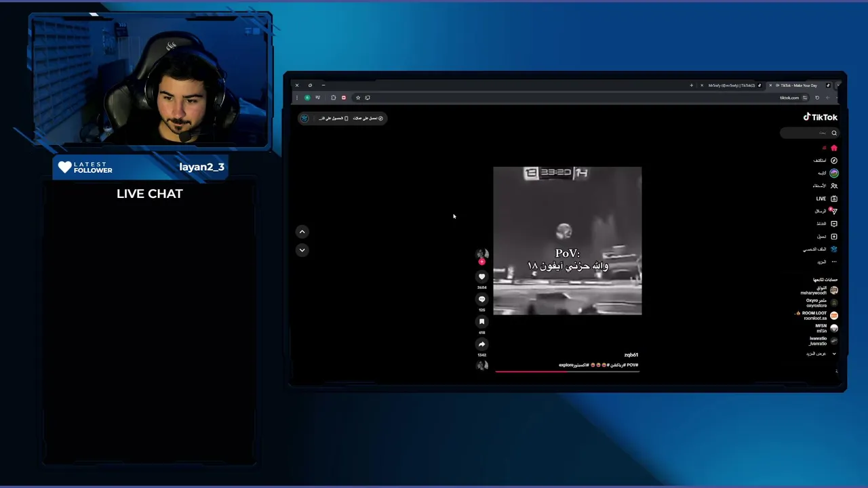The image size is (868, 488).
Task: Go to the next video with down arrow
Action: (302, 250)
